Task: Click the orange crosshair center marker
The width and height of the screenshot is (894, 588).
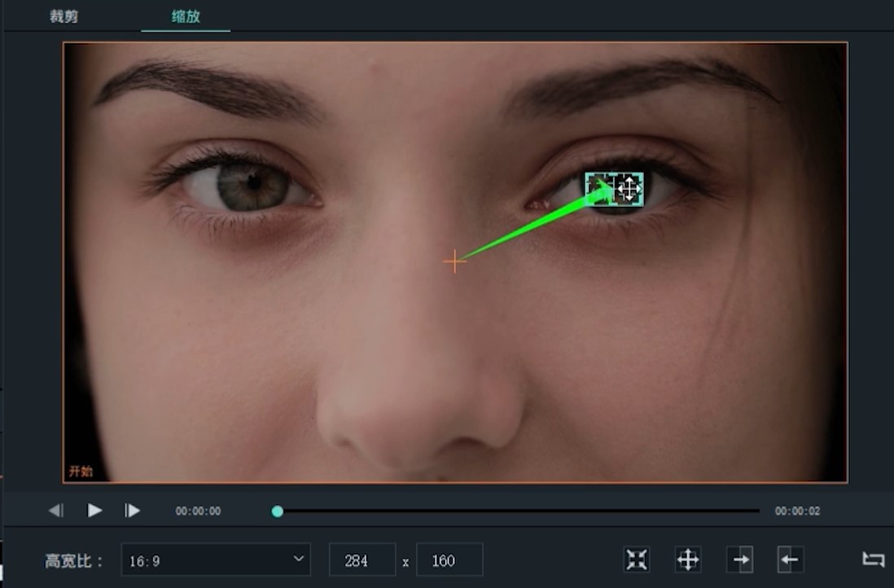Action: (454, 261)
